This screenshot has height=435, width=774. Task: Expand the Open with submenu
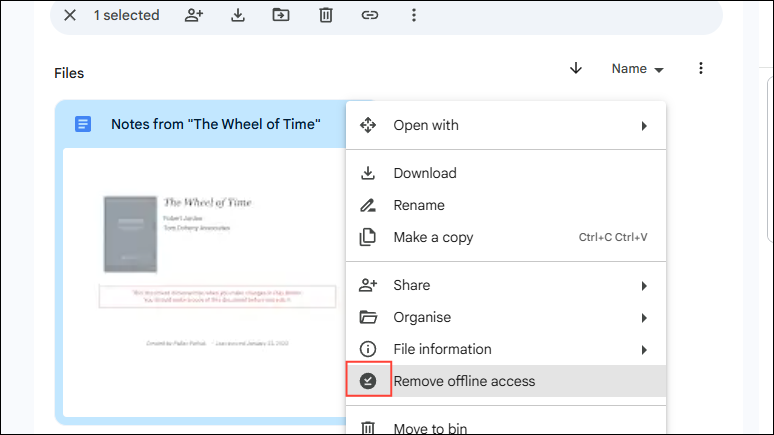click(644, 126)
